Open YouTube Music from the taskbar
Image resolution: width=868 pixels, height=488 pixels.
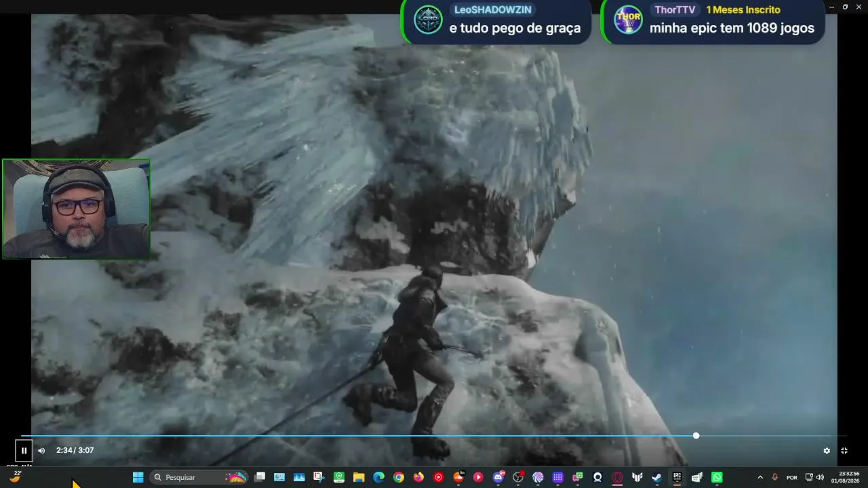(x=438, y=477)
